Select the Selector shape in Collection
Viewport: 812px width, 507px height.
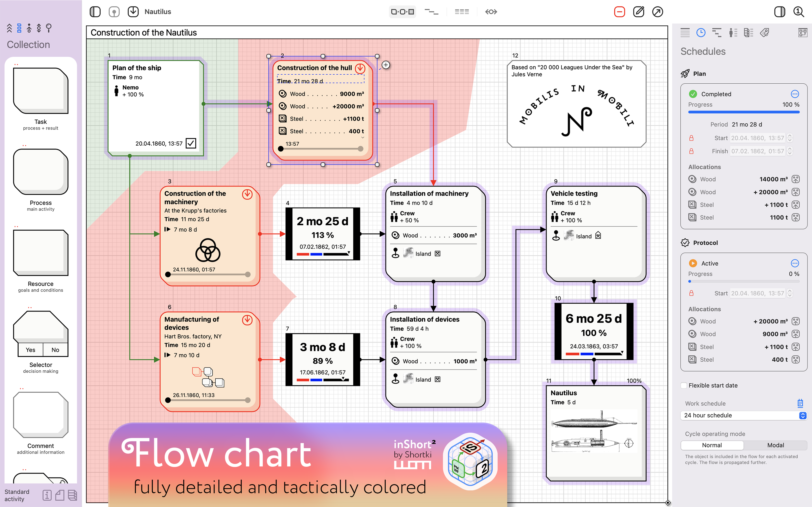tap(41, 334)
